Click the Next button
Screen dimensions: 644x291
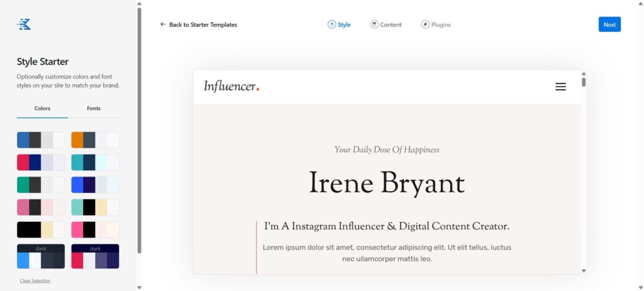[x=609, y=25]
